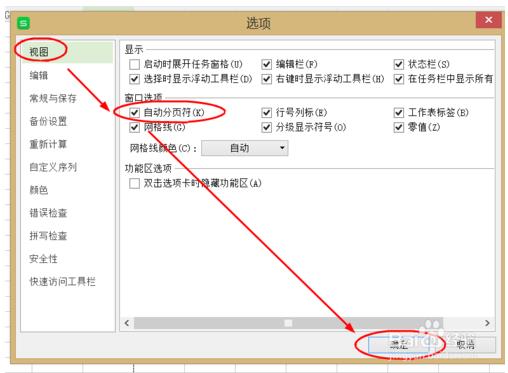Uncheck 编辑栏(F) option
508x373 pixels.
(266, 64)
